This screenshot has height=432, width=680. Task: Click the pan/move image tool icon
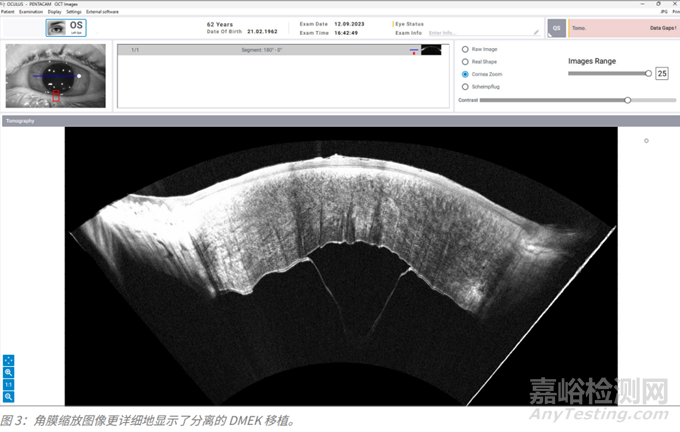[x=8, y=359]
